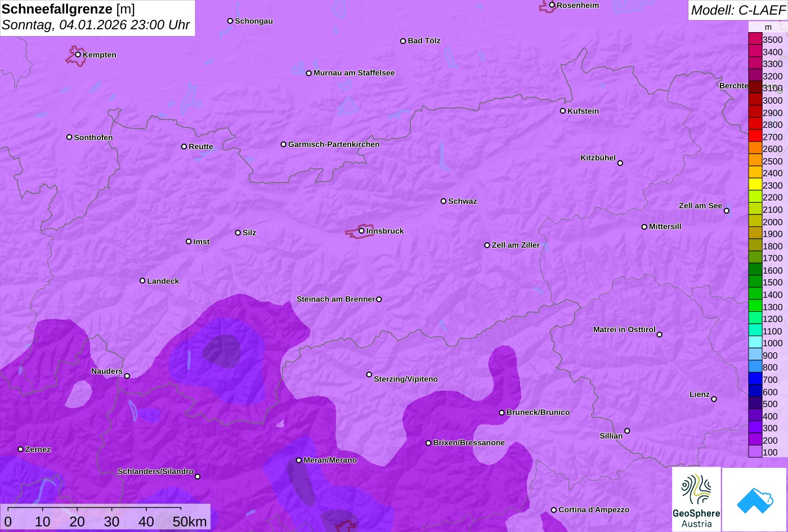Click the Schneefallgrenze [m] title text

pos(68,9)
